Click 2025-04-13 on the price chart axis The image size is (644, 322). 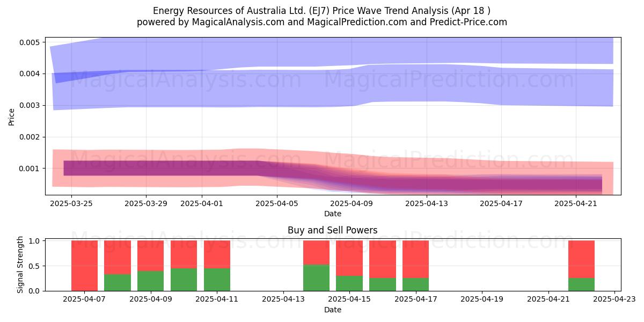(x=426, y=204)
